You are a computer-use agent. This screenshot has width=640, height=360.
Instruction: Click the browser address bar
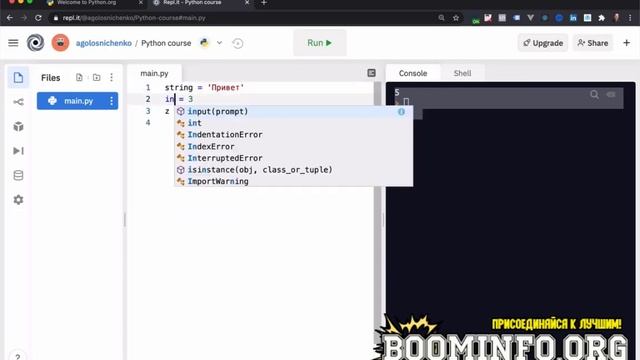tap(245, 18)
